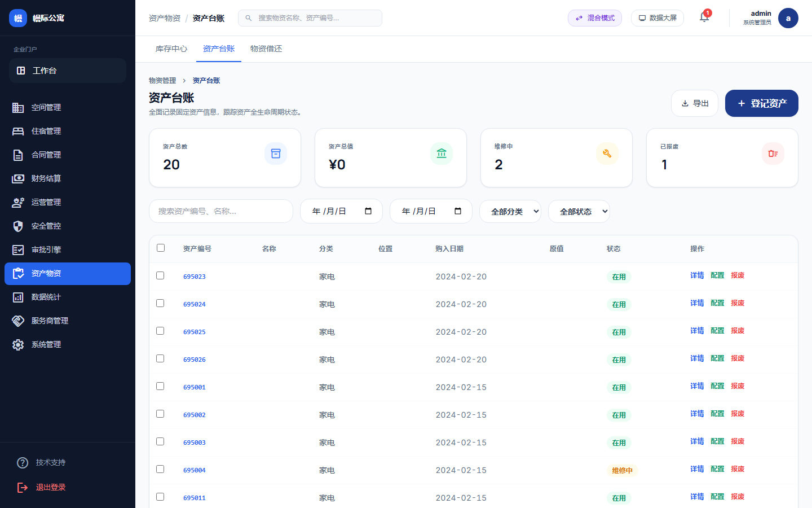Select the 财务结算 module in sidebar
This screenshot has width=812, height=508.
47,178
